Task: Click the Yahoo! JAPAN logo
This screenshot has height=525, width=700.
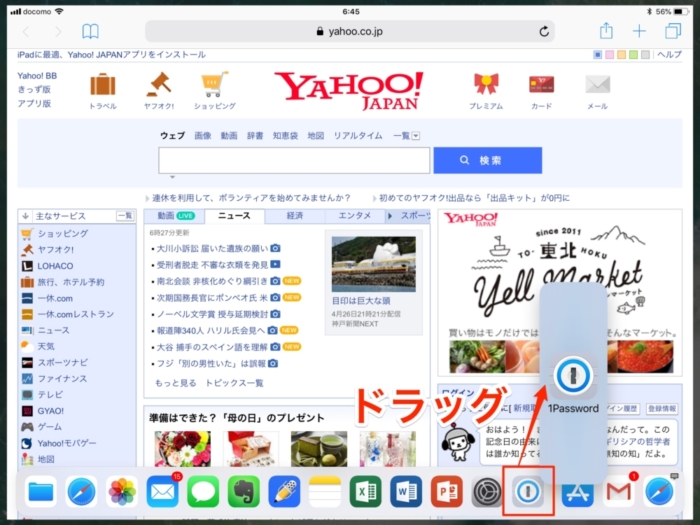Action: click(349, 91)
